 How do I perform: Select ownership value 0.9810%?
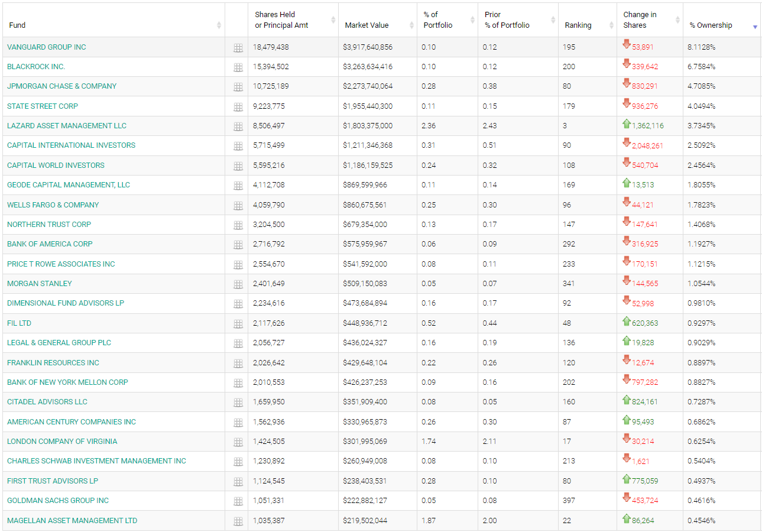pos(701,303)
